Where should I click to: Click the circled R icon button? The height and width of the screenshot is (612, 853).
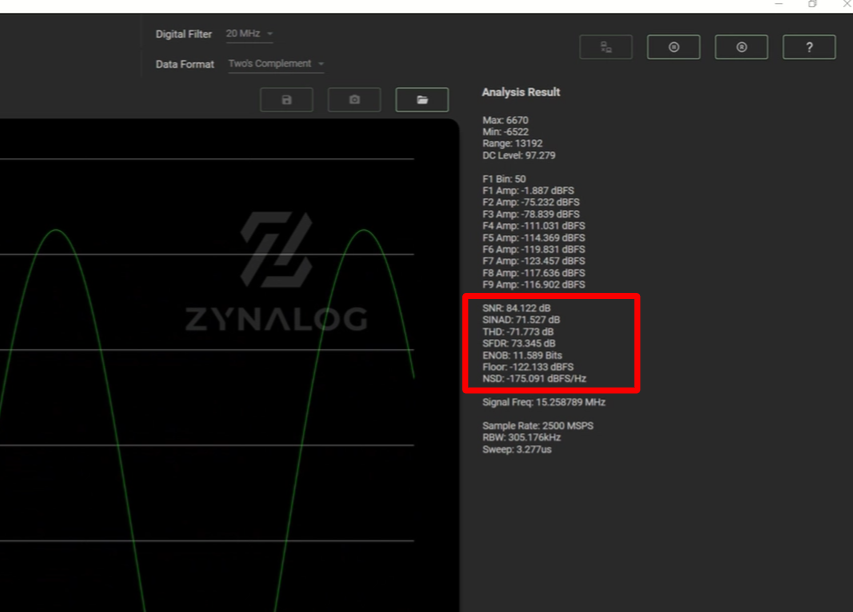point(741,47)
